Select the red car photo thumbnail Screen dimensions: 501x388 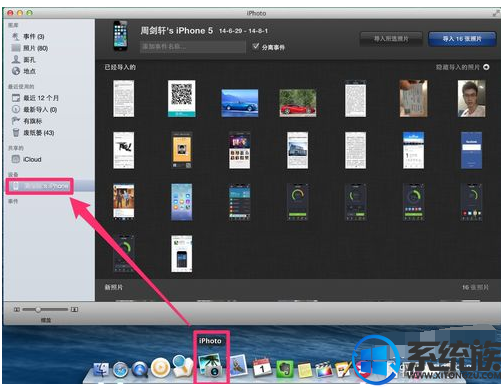click(x=298, y=103)
